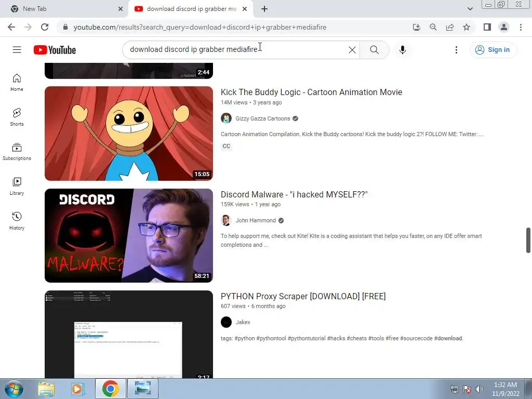
Task: Click '14M views' text
Action: coord(234,102)
